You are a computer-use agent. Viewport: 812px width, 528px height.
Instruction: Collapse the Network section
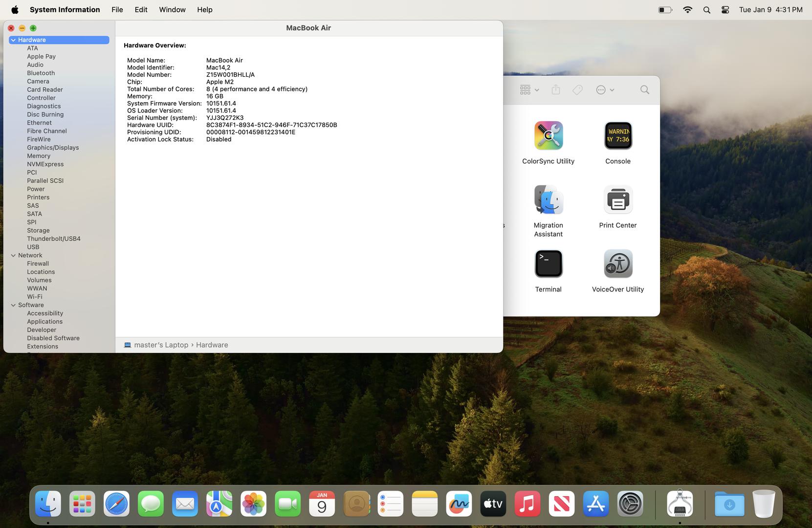[x=13, y=255]
